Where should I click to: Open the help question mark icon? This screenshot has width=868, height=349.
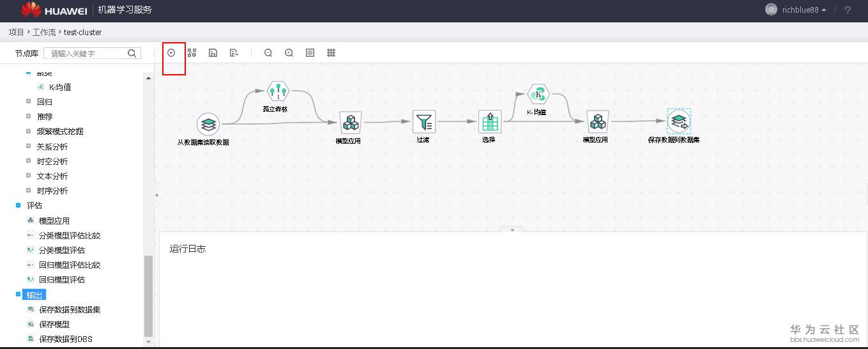tap(848, 10)
